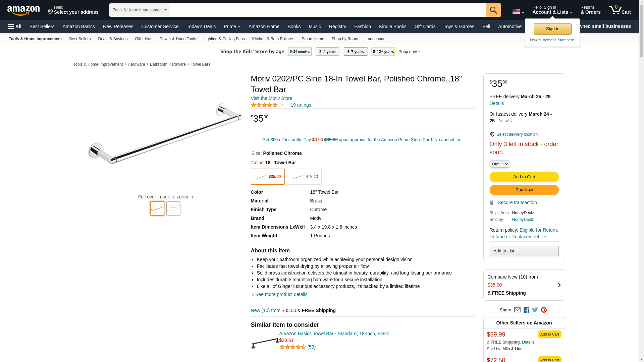This screenshot has width=644, height=362.
Task: Share via the Pinterest icon
Action: pos(544,310)
